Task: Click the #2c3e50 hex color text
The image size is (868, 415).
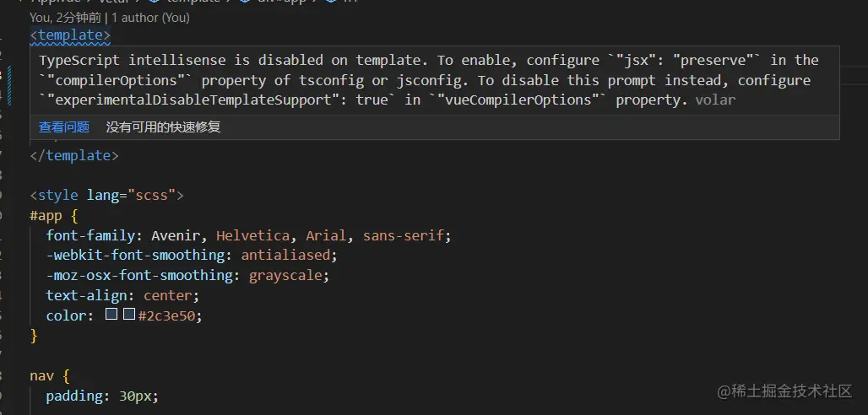Action: coord(169,315)
